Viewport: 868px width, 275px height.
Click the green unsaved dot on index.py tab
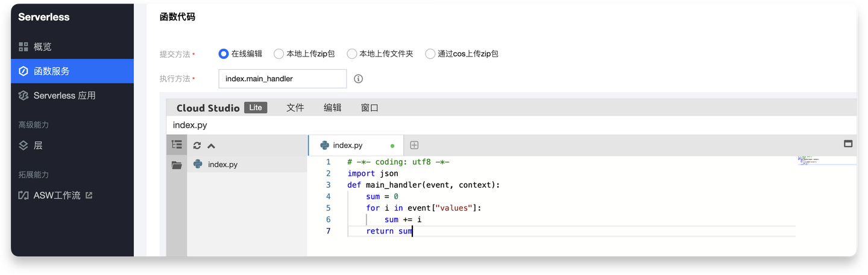click(392, 146)
